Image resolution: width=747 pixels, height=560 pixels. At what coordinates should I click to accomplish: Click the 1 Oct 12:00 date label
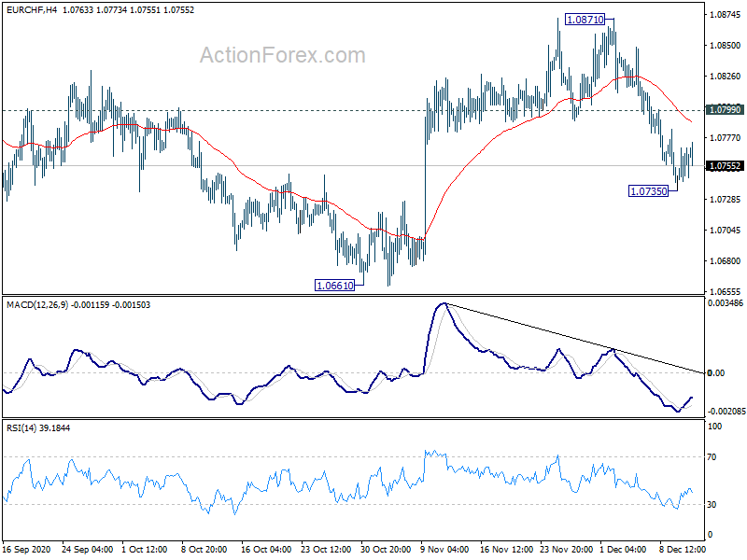pyautogui.click(x=145, y=550)
